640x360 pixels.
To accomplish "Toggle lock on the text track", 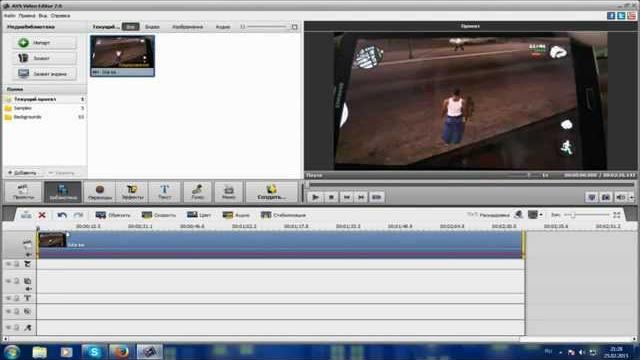I will click(x=17, y=298).
